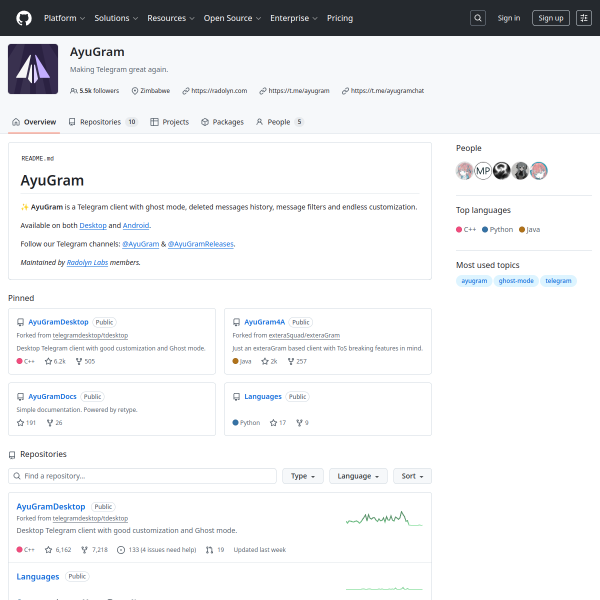Click 7,218 forks in repository list
Screen dimensions: 600x600
coord(94,549)
